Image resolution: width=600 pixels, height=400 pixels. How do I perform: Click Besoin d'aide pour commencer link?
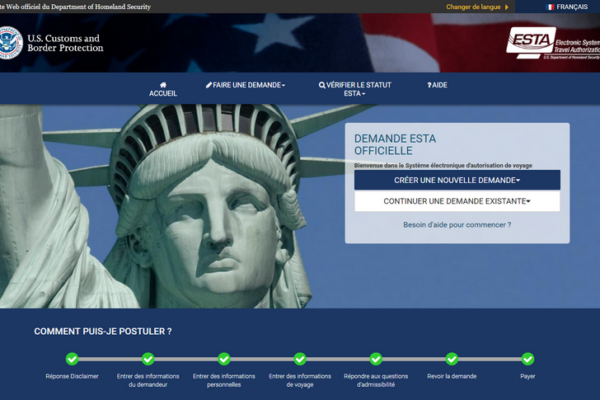pos(457,225)
